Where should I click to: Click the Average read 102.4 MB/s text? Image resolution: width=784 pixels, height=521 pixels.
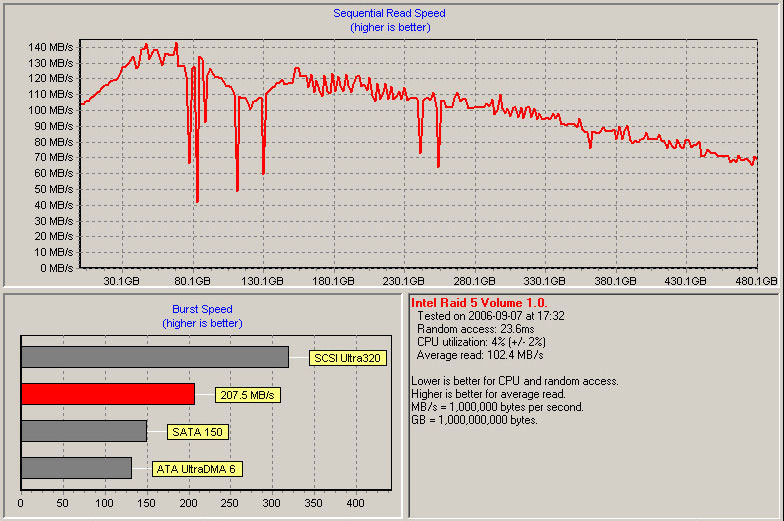(x=478, y=354)
